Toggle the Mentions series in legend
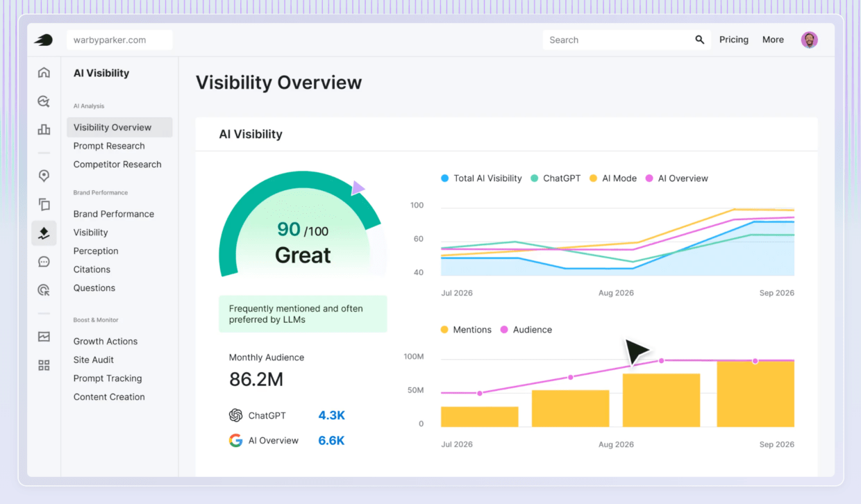This screenshot has height=504, width=861. pos(466,330)
